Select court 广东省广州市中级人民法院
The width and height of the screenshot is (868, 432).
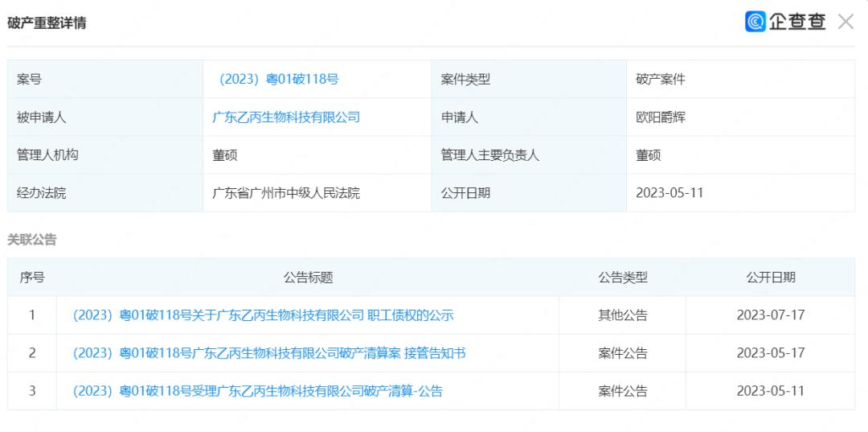point(286,193)
